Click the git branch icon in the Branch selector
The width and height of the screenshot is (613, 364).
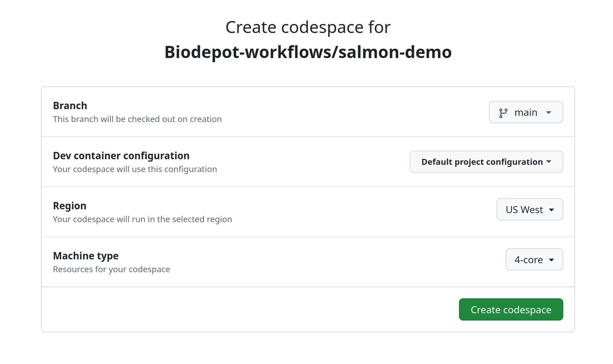(x=504, y=112)
